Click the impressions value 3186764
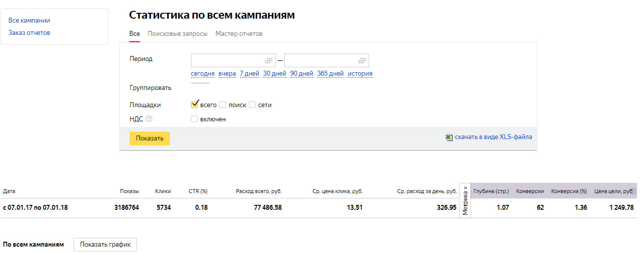 [127, 208]
